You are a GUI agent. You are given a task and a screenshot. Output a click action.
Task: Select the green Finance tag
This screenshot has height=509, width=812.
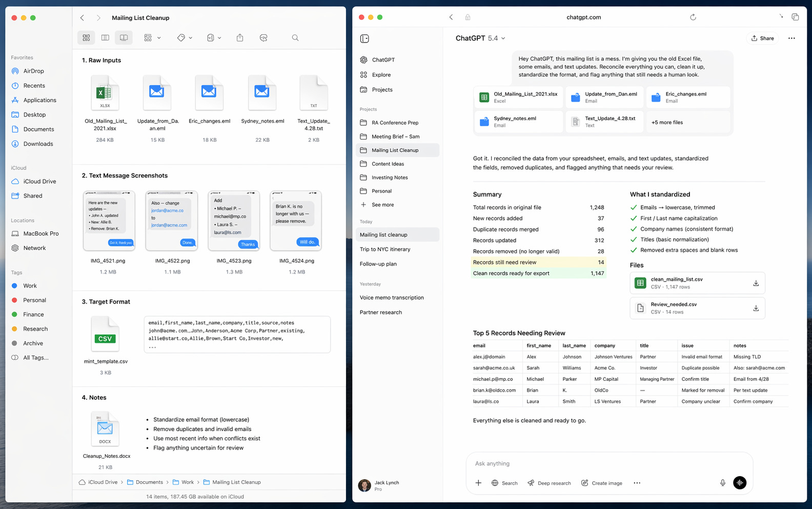click(33, 315)
